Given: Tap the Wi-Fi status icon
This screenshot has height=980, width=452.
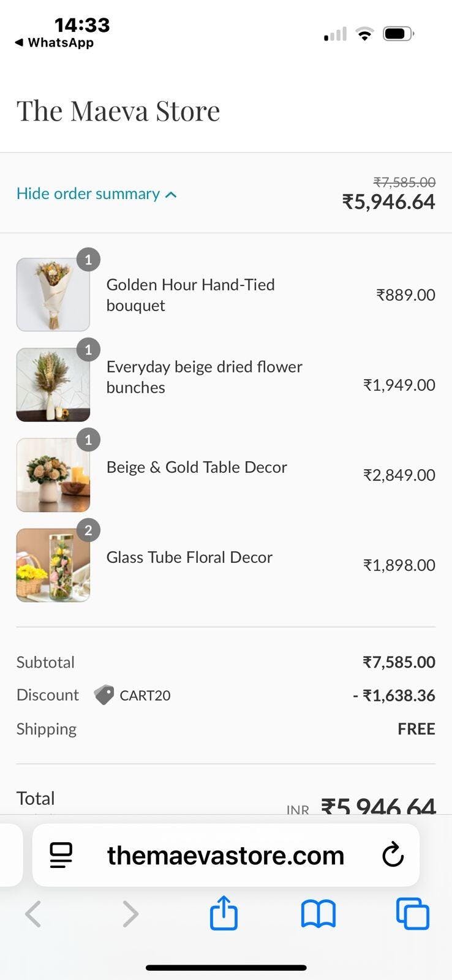Looking at the screenshot, I should (364, 34).
